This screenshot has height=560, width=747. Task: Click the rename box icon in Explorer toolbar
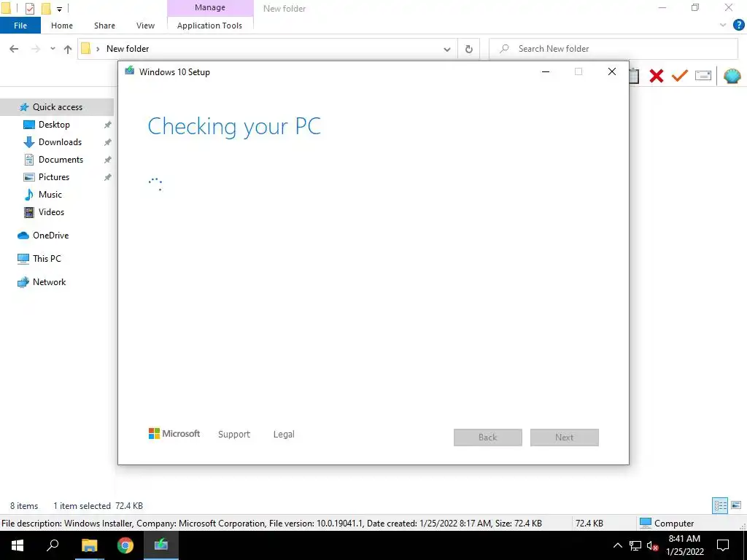[703, 75]
